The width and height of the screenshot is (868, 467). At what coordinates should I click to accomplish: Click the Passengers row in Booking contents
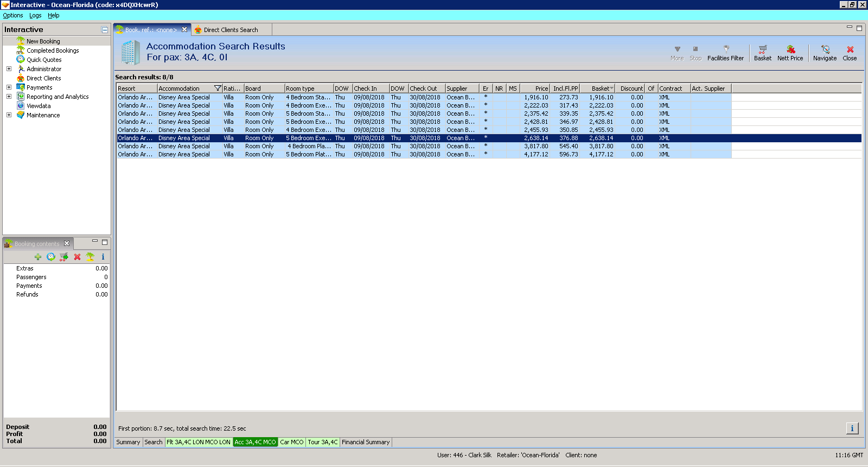click(x=56, y=277)
